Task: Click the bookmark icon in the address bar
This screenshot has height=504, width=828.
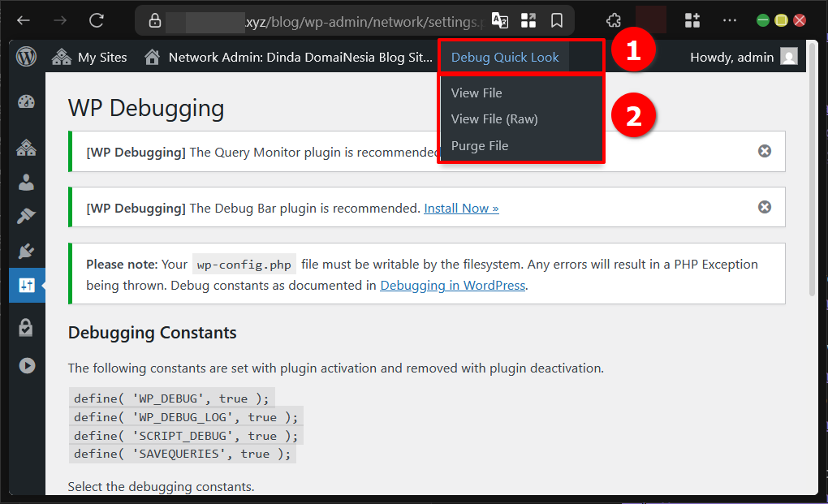Action: tap(557, 19)
